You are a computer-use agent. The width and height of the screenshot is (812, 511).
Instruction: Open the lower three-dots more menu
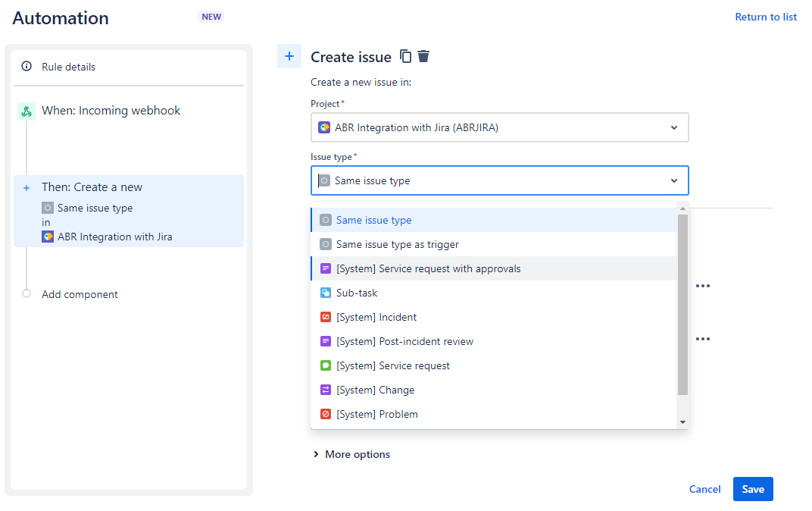click(x=703, y=339)
